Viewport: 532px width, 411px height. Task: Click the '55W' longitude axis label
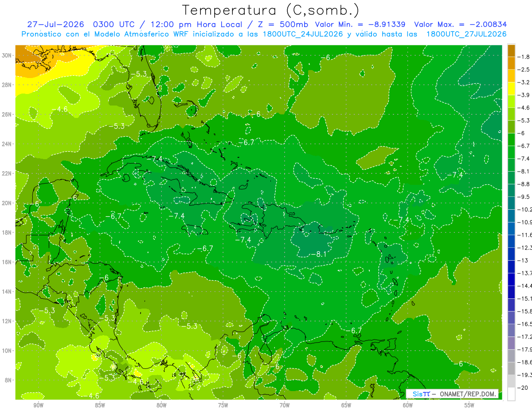469,405
